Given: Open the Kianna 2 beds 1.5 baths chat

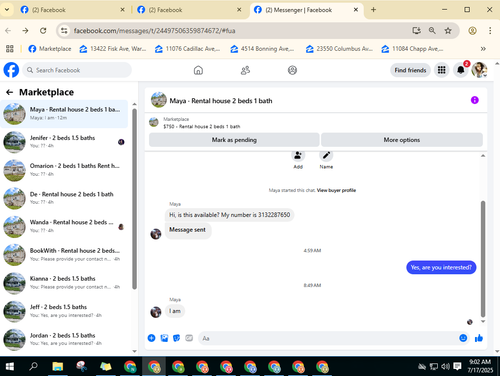Looking at the screenshot, I should pyautogui.click(x=64, y=283).
